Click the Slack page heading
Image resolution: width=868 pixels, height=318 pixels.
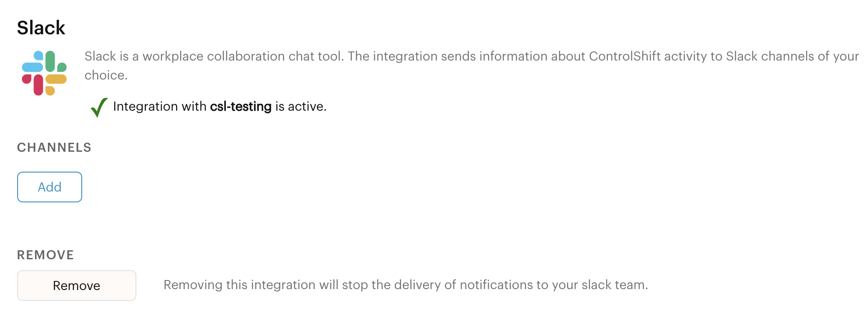(x=41, y=28)
